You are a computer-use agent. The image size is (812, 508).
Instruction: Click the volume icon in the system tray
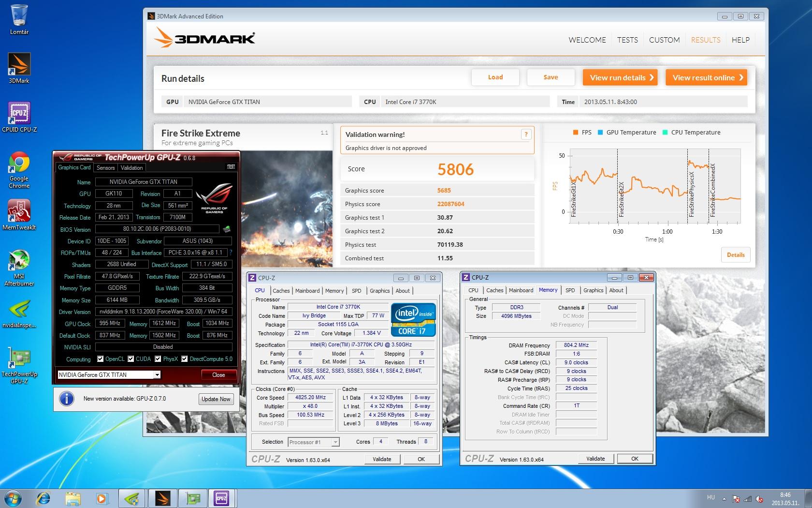point(759,499)
